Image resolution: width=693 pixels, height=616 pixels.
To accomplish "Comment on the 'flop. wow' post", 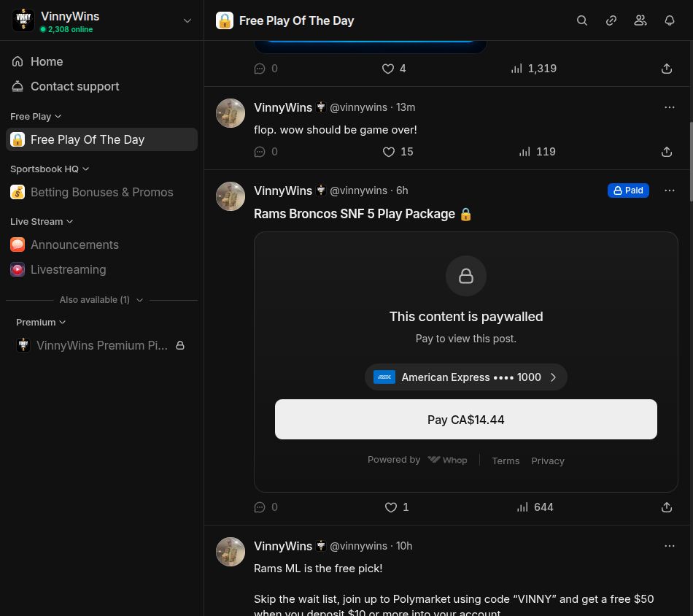I will click(260, 152).
